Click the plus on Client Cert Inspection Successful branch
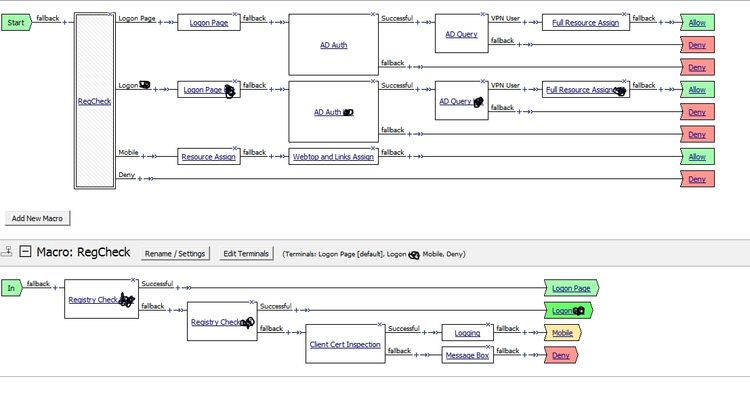This screenshot has height=407, width=750. pyautogui.click(x=424, y=332)
